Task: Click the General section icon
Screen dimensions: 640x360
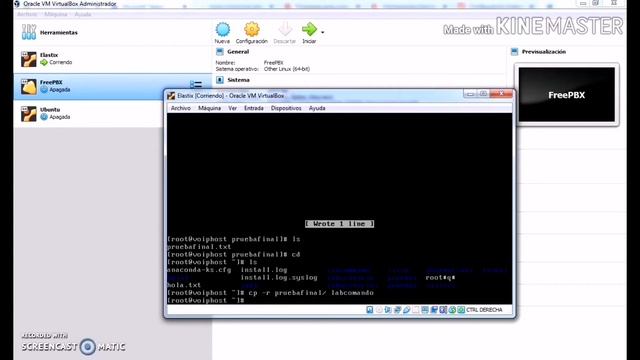Action: (220, 52)
